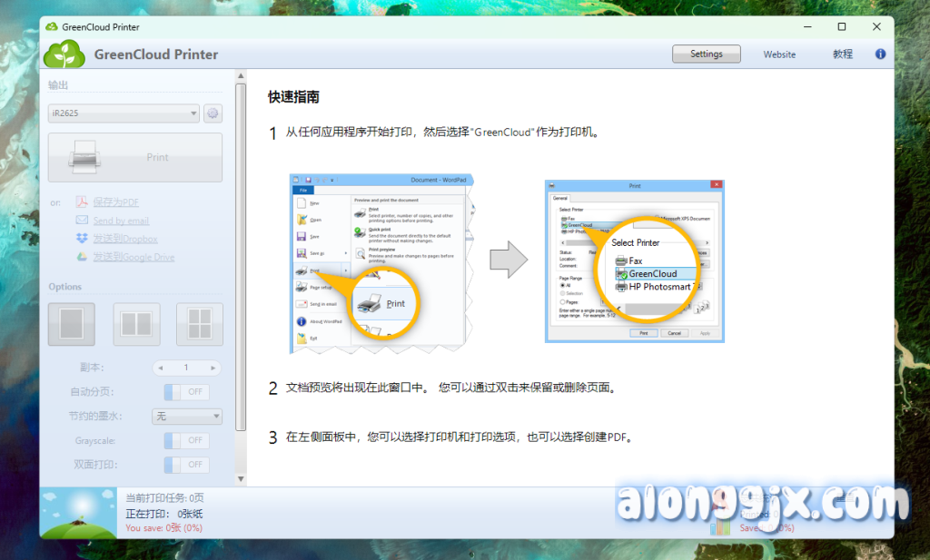
Task: Open the iR2625 printer dropdown
Action: click(x=124, y=113)
